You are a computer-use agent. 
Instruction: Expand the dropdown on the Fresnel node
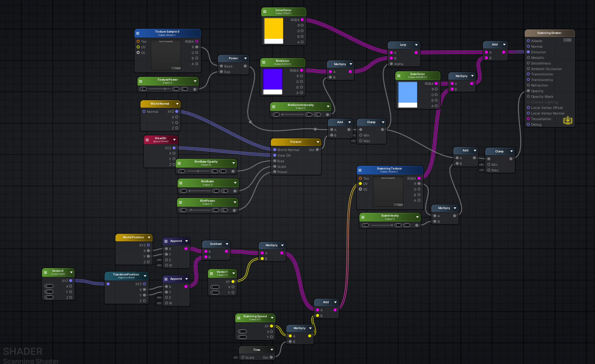[x=317, y=142]
